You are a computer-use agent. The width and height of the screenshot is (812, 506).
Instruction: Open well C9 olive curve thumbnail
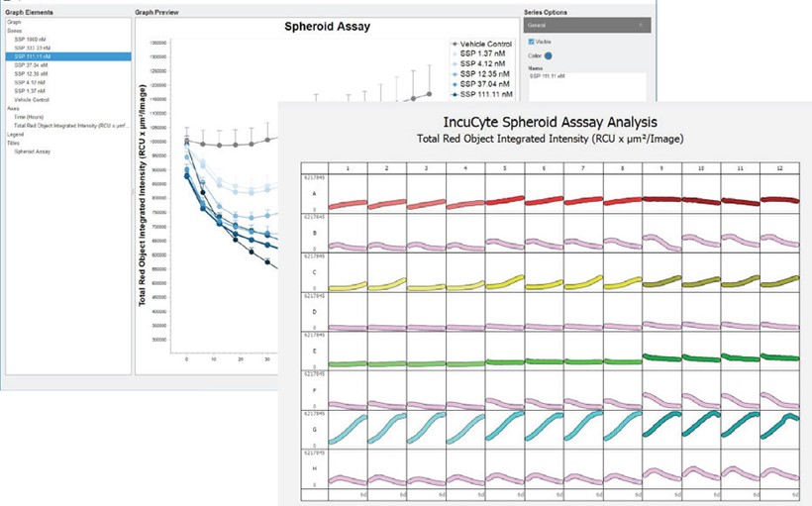coord(661,282)
